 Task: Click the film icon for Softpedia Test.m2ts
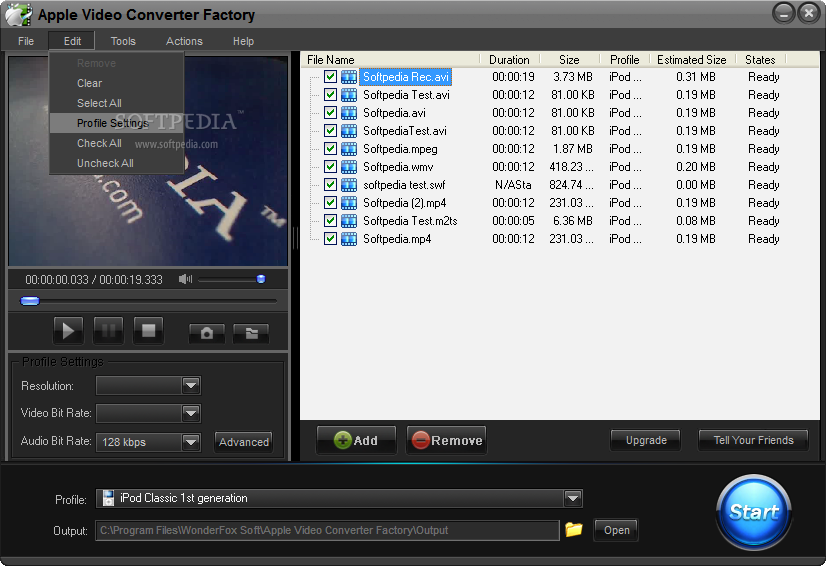point(349,221)
